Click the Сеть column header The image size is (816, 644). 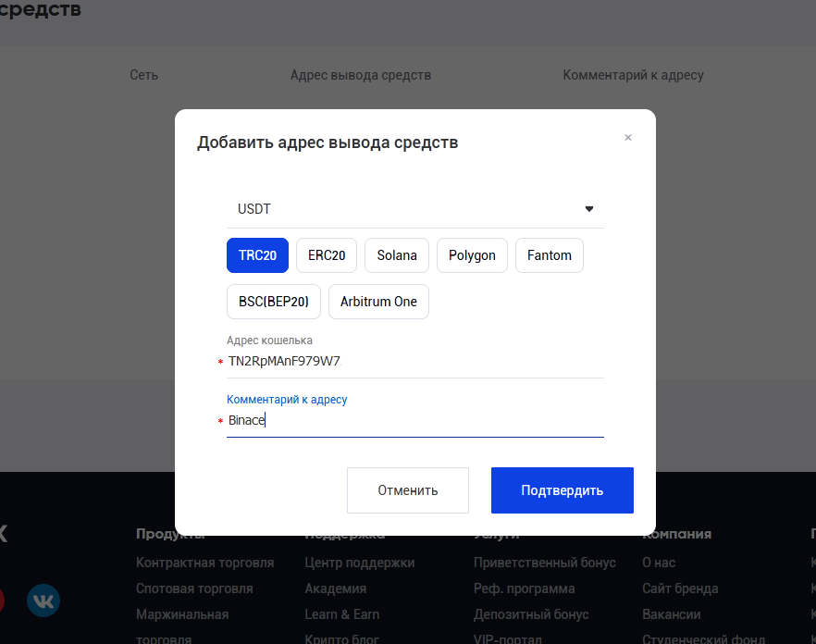pos(143,75)
